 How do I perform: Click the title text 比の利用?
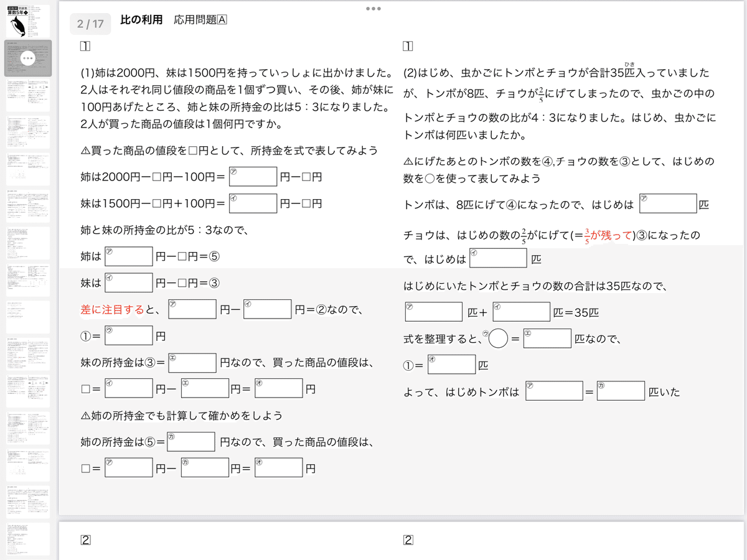point(141,20)
